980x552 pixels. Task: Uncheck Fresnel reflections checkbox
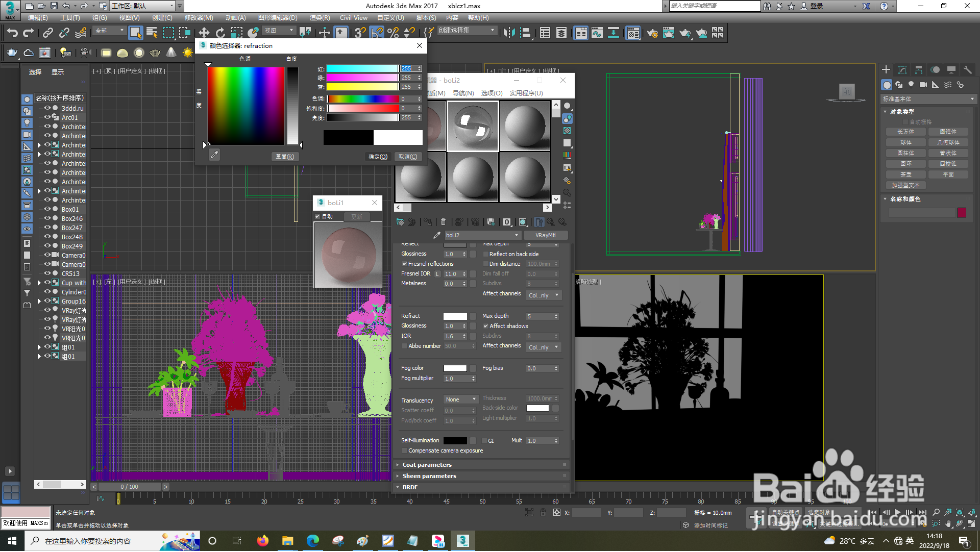tap(405, 264)
